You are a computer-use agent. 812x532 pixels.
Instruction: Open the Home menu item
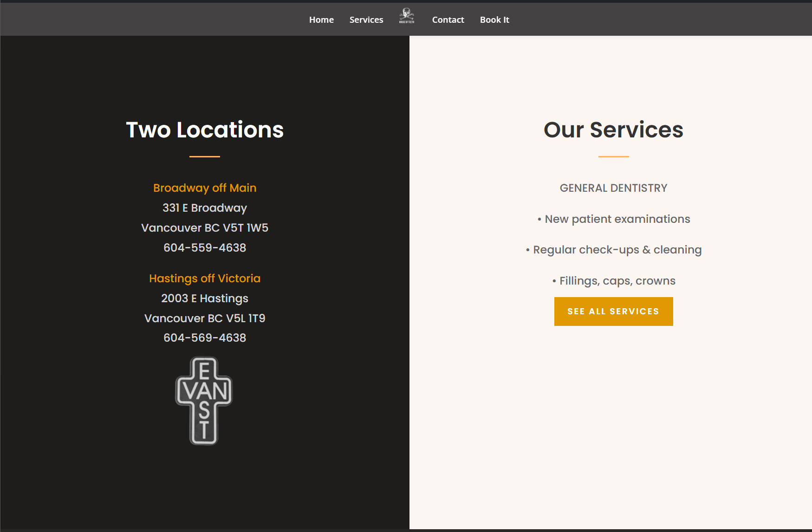coord(321,19)
